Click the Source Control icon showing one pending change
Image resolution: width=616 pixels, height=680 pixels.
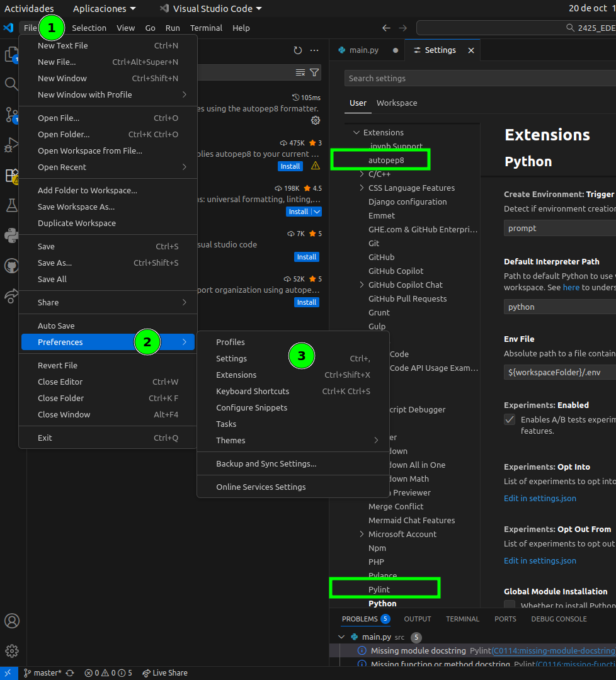point(11,115)
